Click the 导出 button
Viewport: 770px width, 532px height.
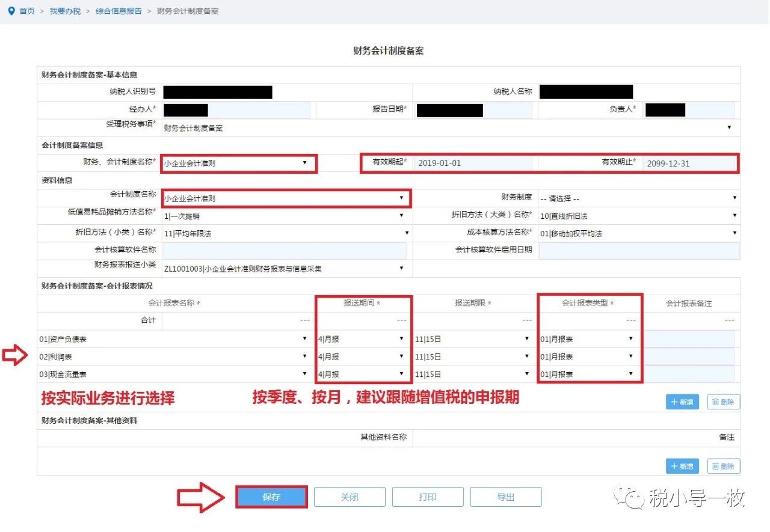tap(506, 497)
